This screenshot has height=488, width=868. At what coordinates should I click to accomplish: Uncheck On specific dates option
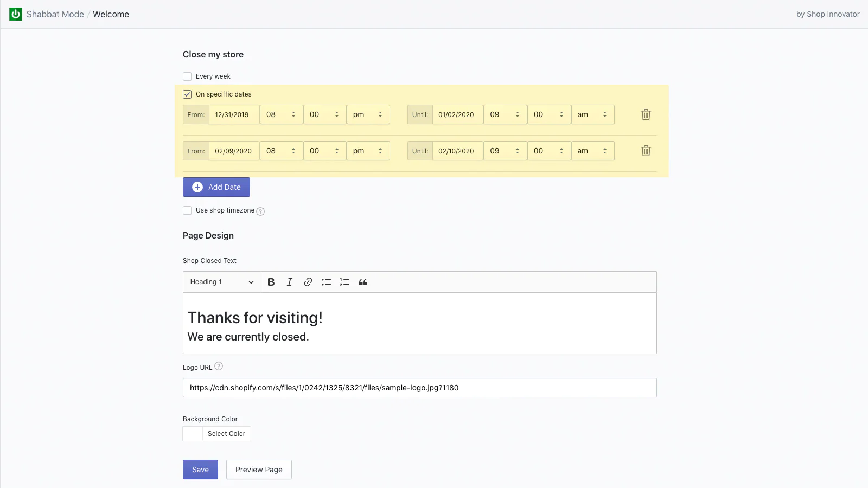pyautogui.click(x=187, y=94)
